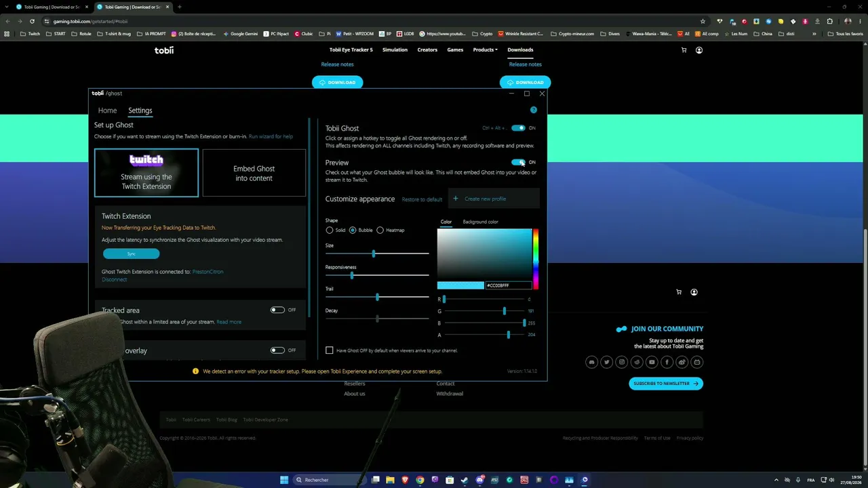Open the Twitch bookmarks folder
Viewport: 868px width, 488px height.
30,34
